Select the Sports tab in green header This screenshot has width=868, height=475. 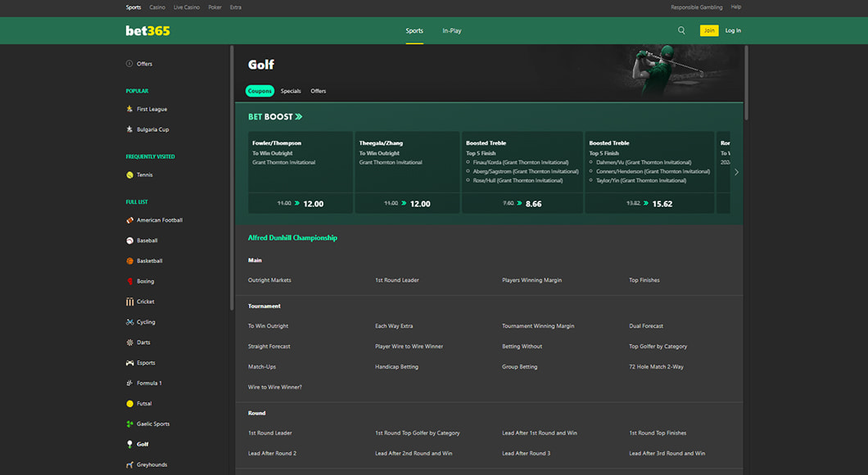pyautogui.click(x=414, y=31)
